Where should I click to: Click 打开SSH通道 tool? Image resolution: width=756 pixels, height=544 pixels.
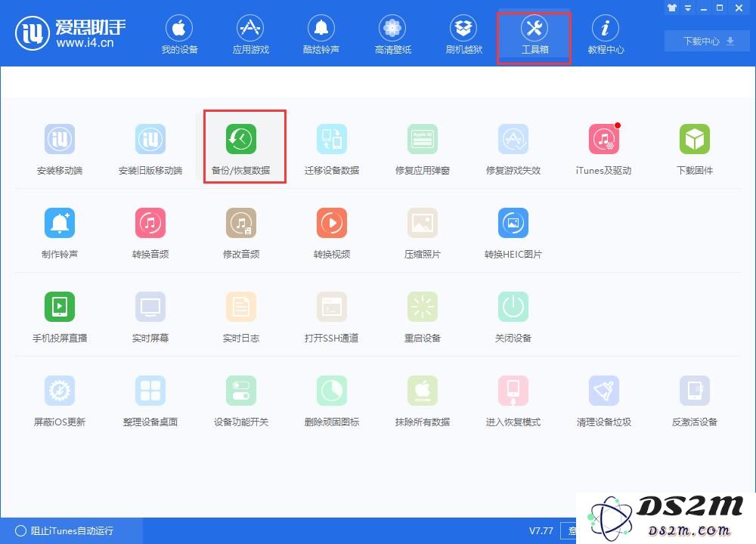coord(332,317)
